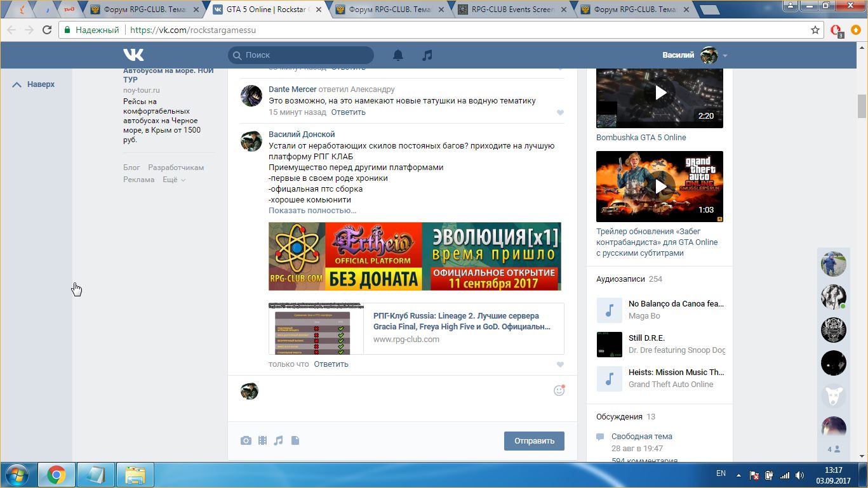Screen dimensions: 868x488
Task: Expand comment with 'Показать полностью…'
Action: [312, 211]
